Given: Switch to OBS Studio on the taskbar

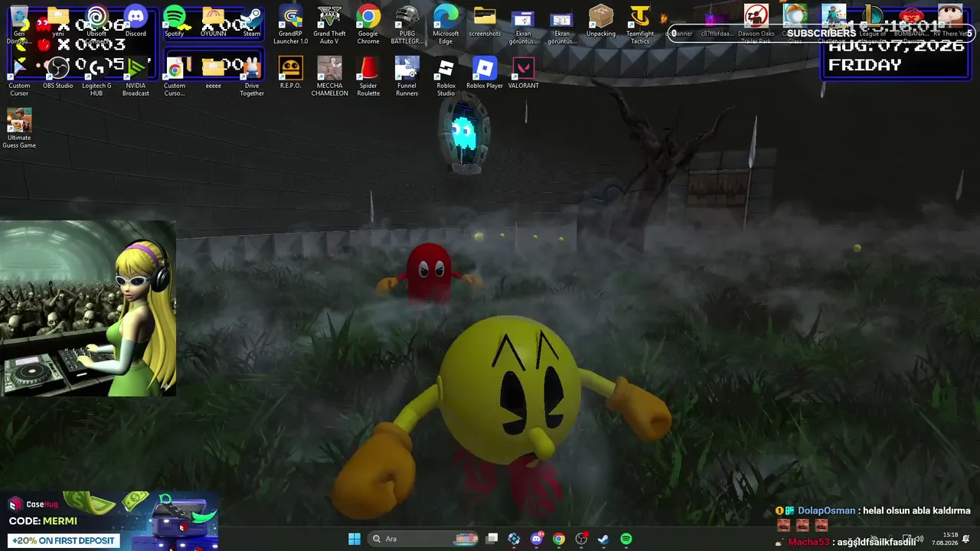Looking at the screenshot, I should point(581,539).
